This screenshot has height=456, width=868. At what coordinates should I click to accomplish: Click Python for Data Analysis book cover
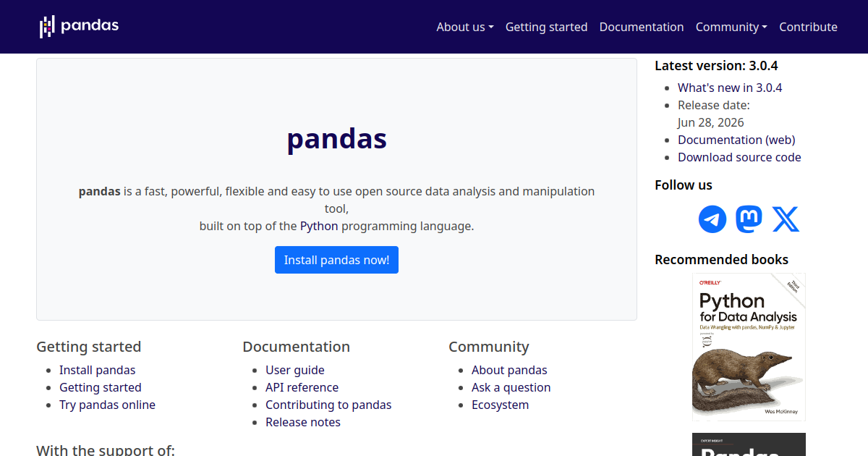pos(749,347)
